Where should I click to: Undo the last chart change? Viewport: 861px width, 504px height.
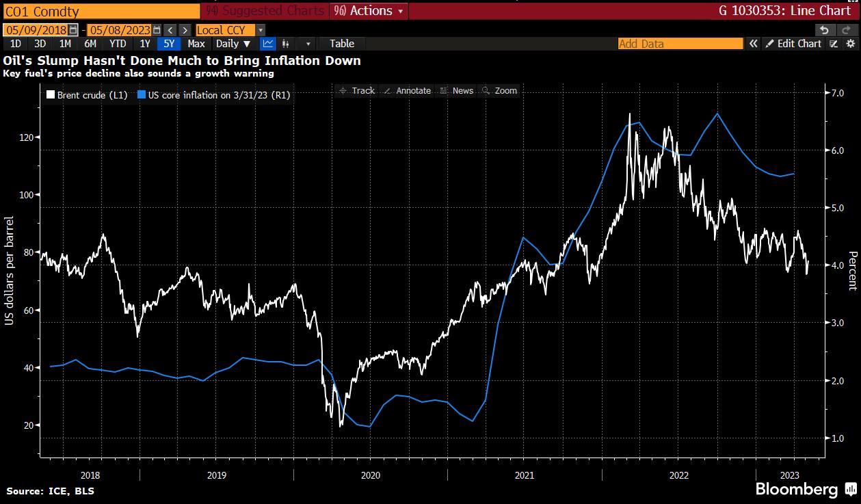(x=825, y=30)
